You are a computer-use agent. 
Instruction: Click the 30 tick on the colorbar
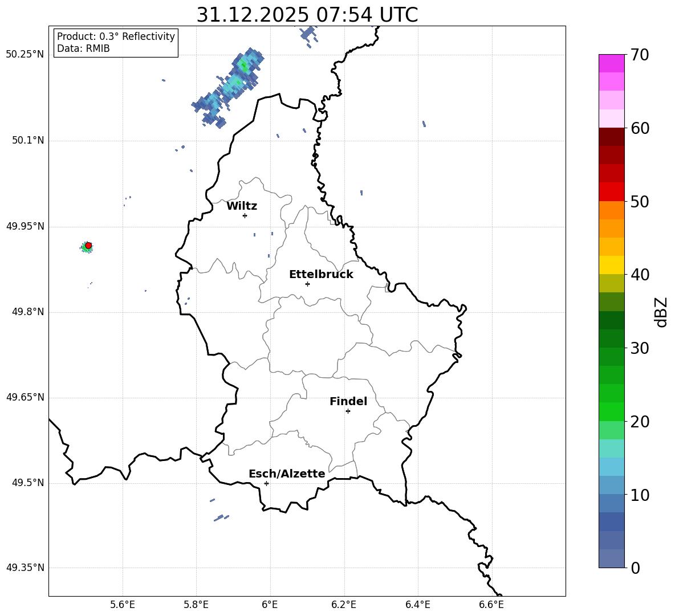pos(640,348)
